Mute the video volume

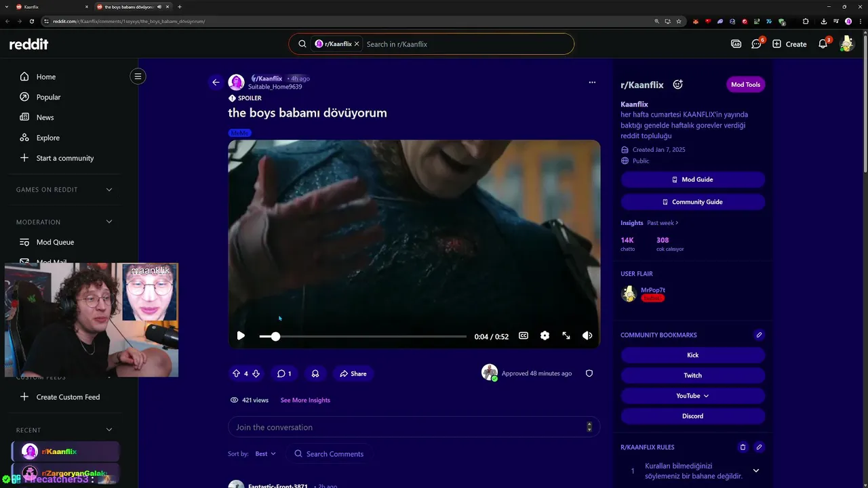coord(587,335)
